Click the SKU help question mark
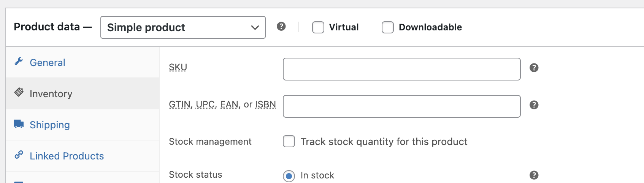 pos(534,68)
